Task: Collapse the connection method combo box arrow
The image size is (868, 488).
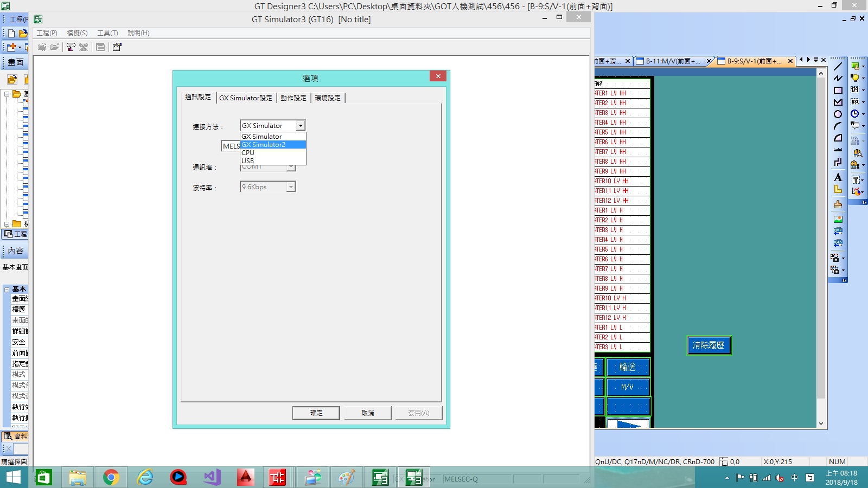Action: coord(301,126)
